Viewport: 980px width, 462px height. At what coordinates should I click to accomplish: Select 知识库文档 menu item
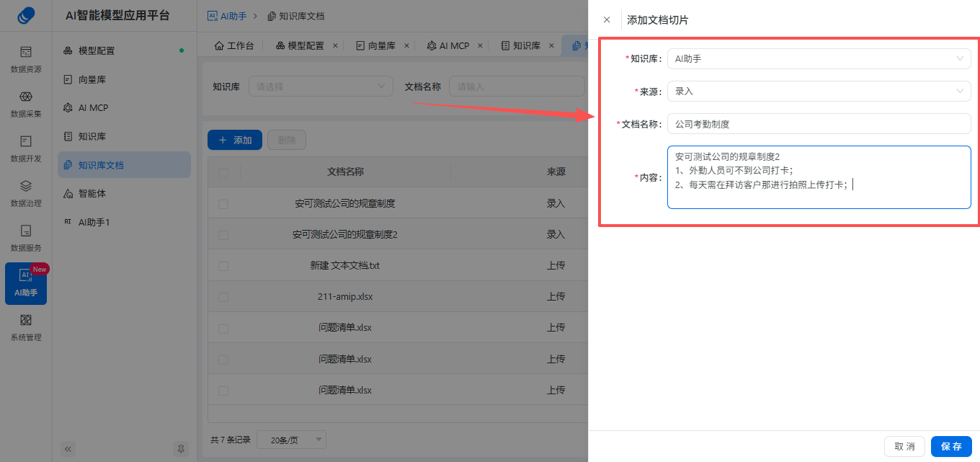[x=124, y=165]
